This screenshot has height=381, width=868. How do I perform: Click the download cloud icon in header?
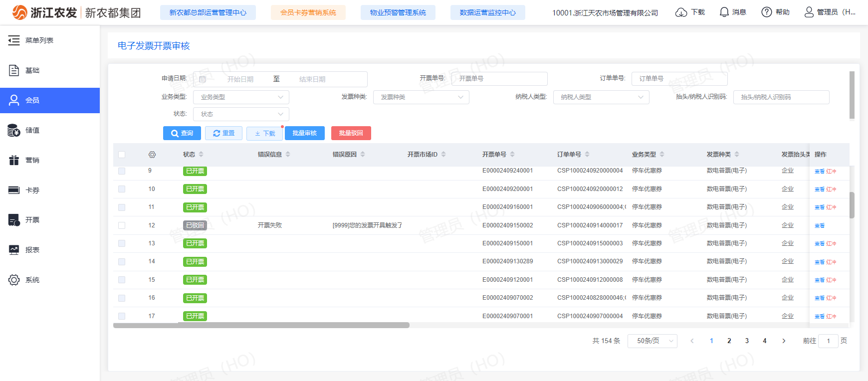[x=681, y=12]
